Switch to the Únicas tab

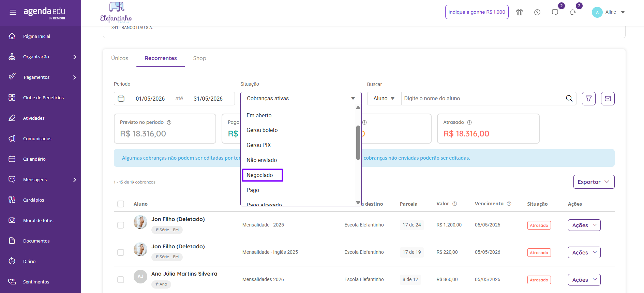[x=120, y=58]
